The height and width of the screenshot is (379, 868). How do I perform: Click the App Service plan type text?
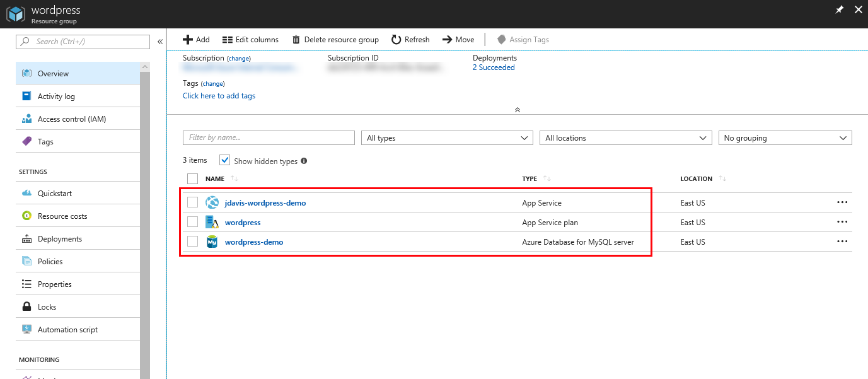[x=550, y=223]
